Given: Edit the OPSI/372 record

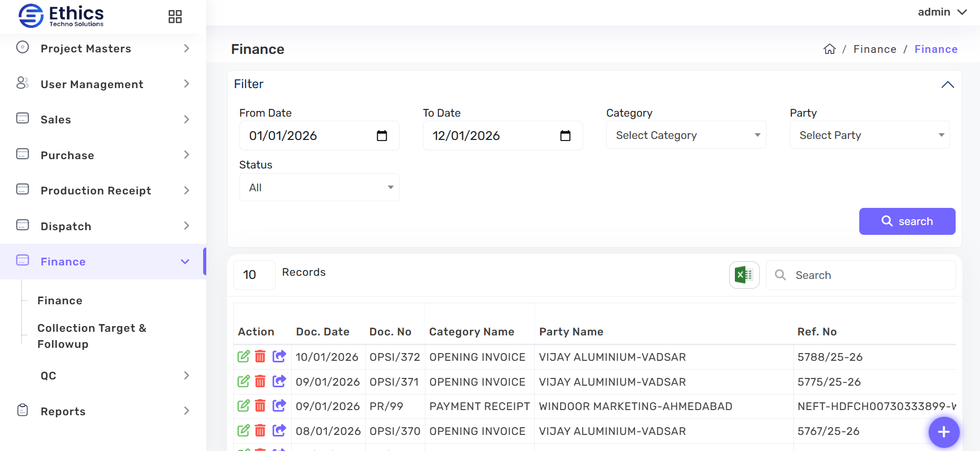Looking at the screenshot, I should pyautogui.click(x=244, y=357).
